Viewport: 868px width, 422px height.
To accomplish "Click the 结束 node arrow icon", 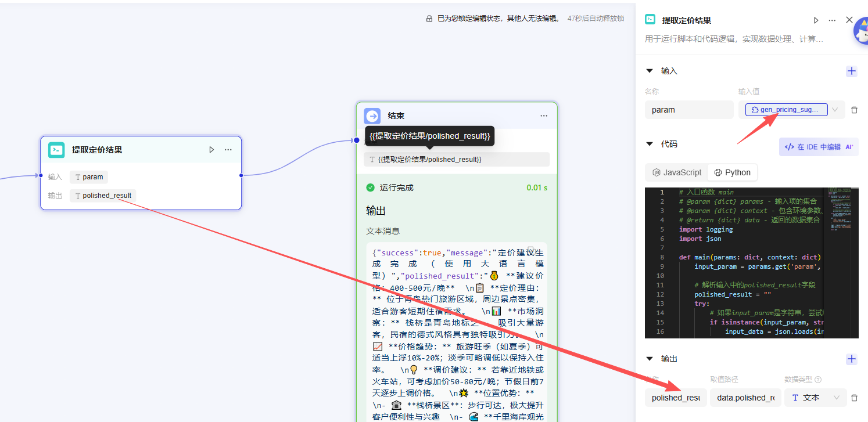I will (372, 116).
